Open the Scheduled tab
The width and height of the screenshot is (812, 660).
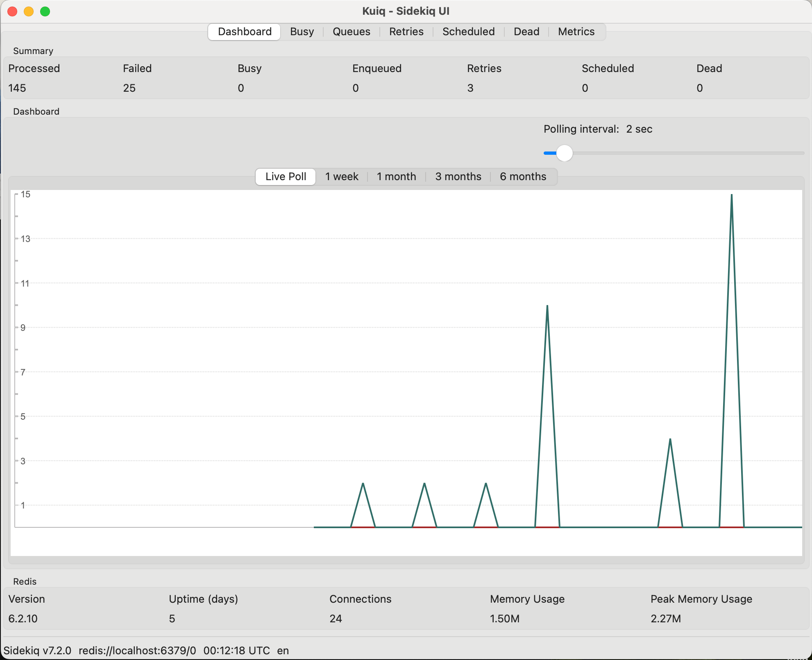coord(469,32)
